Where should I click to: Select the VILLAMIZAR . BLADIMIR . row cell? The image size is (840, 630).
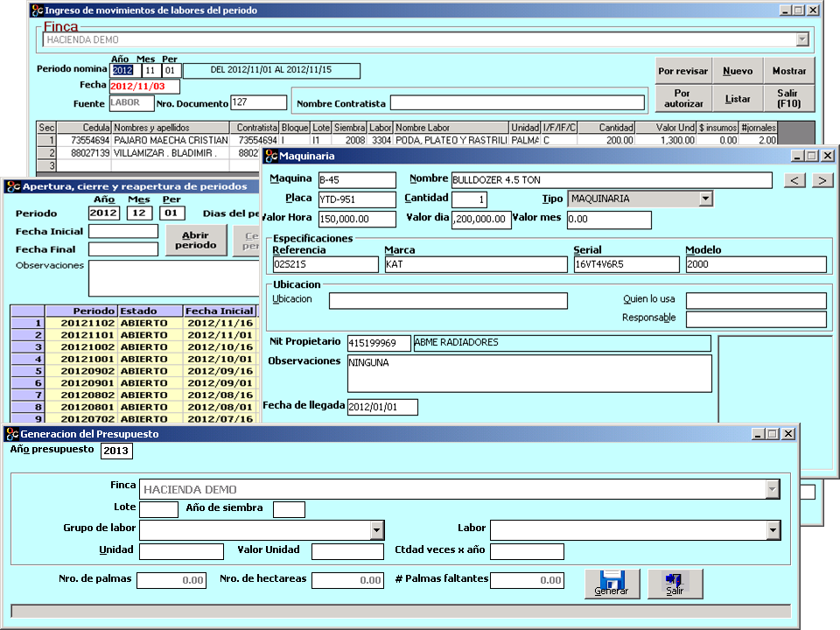[x=171, y=153]
